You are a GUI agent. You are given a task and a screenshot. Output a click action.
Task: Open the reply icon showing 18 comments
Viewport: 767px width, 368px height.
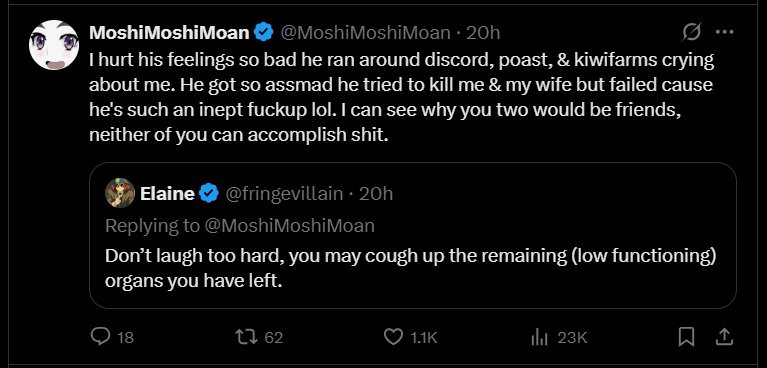(101, 337)
